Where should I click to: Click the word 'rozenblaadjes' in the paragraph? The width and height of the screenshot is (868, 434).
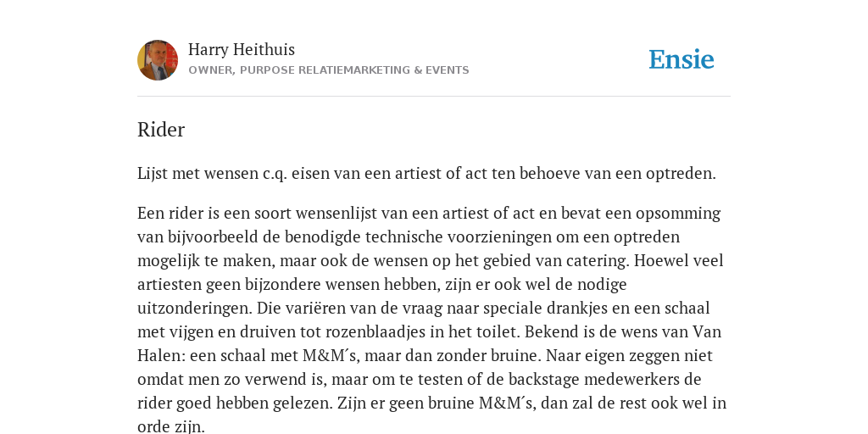coord(376,332)
